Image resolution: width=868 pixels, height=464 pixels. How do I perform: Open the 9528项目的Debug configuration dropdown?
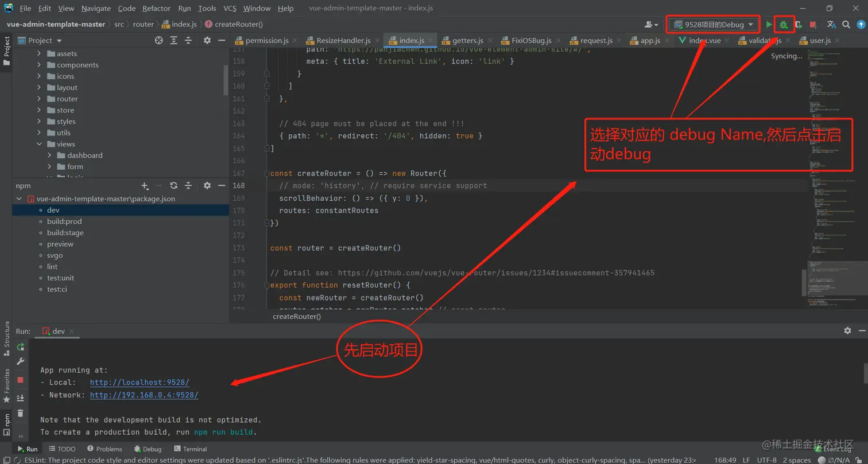click(x=712, y=24)
